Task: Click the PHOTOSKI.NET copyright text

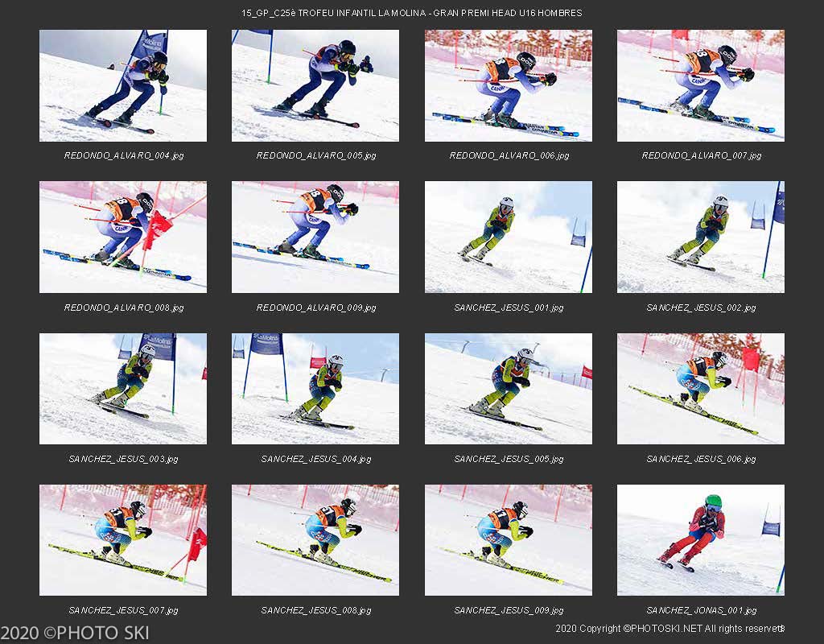Action: tap(670, 628)
